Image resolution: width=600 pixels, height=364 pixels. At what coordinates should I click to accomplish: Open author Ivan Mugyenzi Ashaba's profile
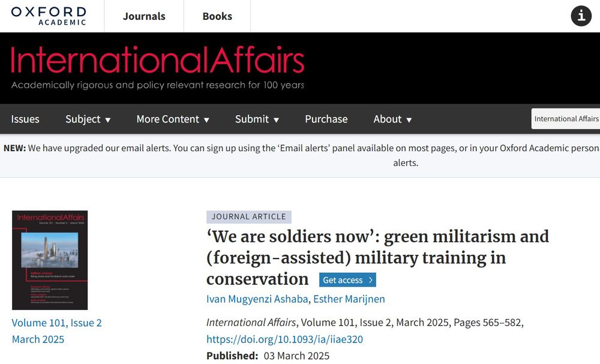[257, 299]
